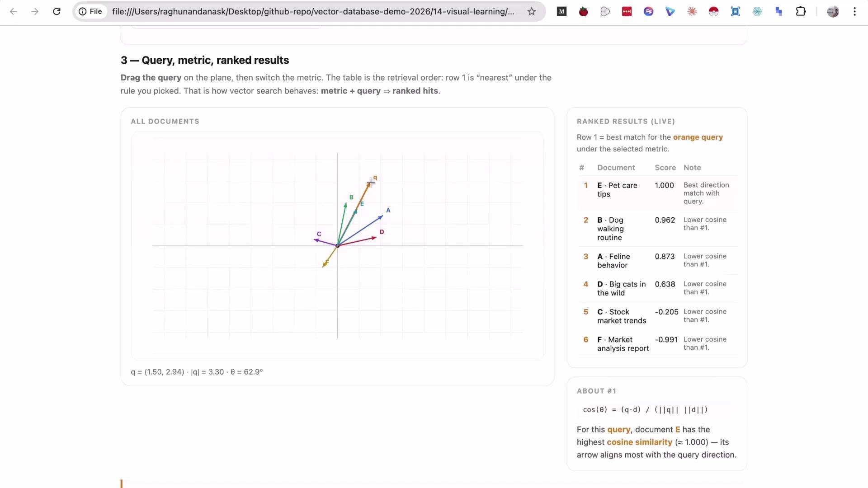The width and height of the screenshot is (868, 488).
Task: Open the Medium 'M' extension
Action: point(561,12)
